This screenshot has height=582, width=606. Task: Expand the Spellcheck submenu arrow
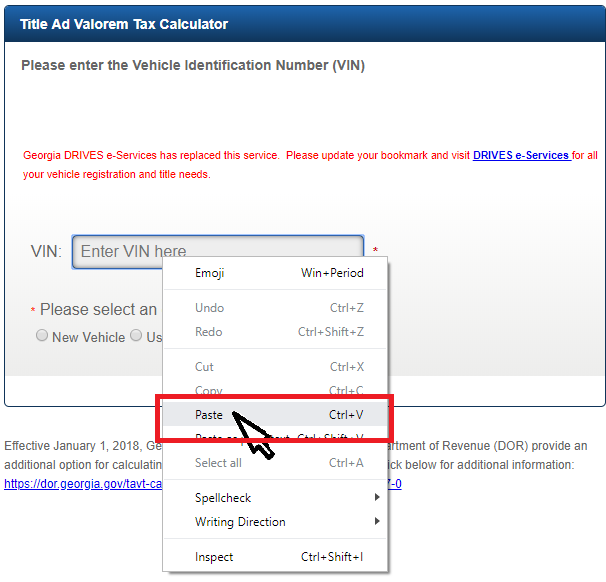[377, 497]
